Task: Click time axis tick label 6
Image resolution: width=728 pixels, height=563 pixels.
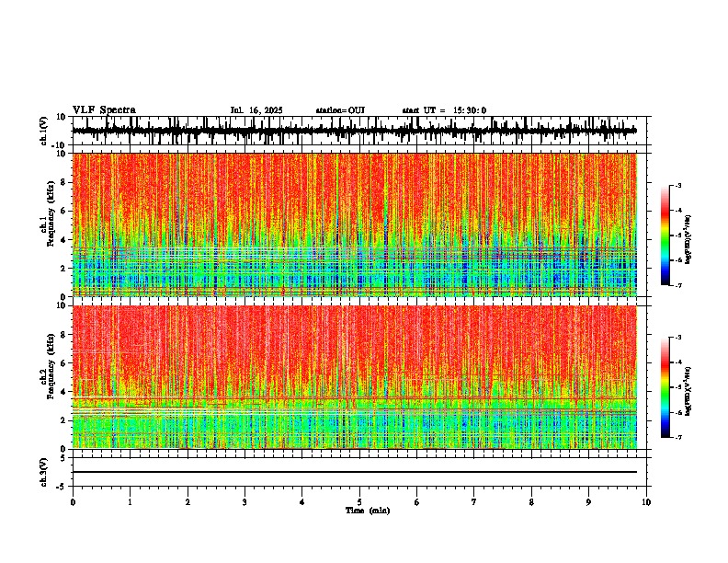Action: tap(417, 502)
